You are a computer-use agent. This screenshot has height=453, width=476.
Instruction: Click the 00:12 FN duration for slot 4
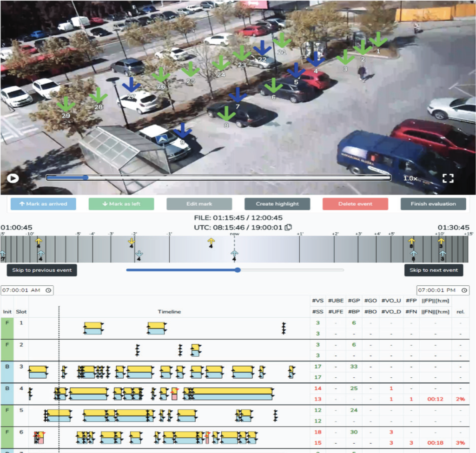click(x=435, y=399)
